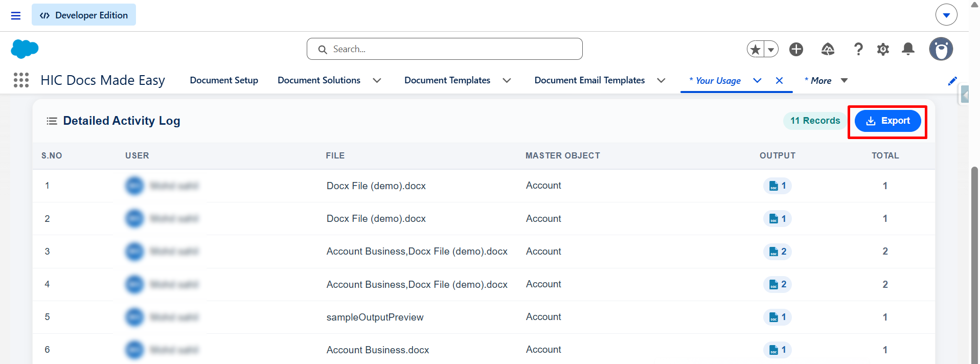Expand the Document Templates chevron

tap(507, 80)
